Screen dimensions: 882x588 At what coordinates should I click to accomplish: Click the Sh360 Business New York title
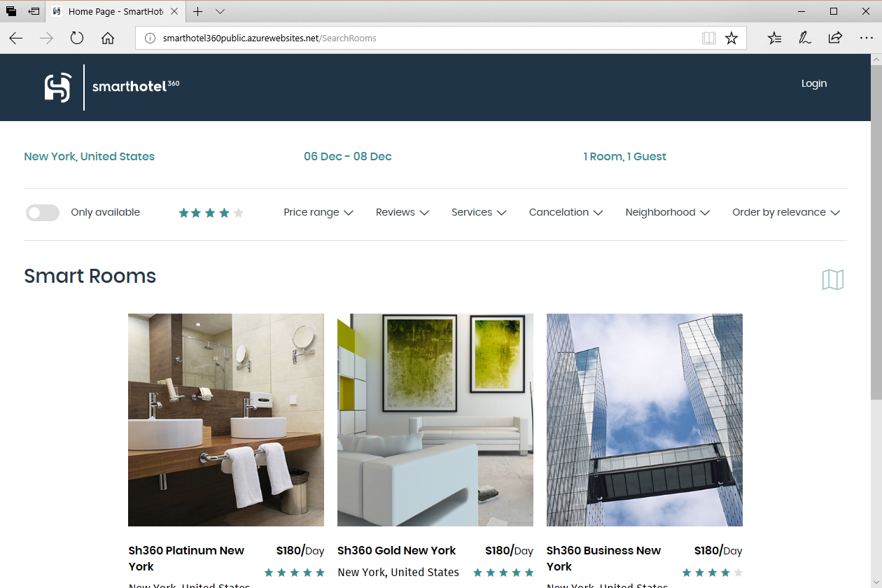click(x=603, y=559)
